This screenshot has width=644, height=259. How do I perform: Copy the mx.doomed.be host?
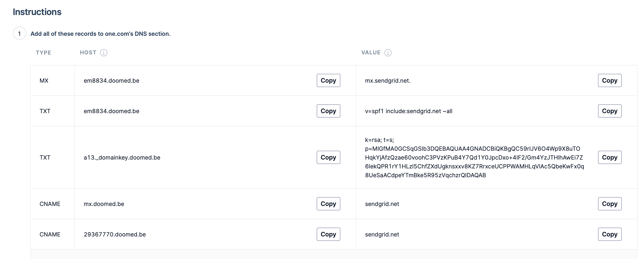328,204
